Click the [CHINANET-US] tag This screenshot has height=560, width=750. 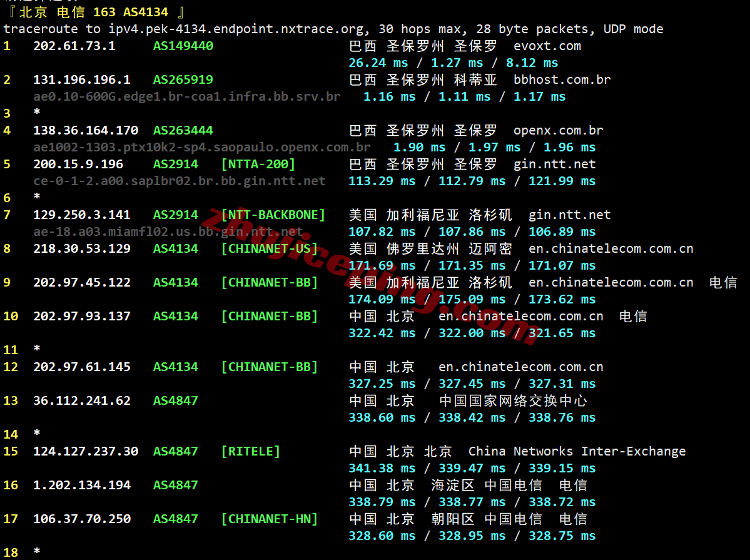pyautogui.click(x=270, y=248)
